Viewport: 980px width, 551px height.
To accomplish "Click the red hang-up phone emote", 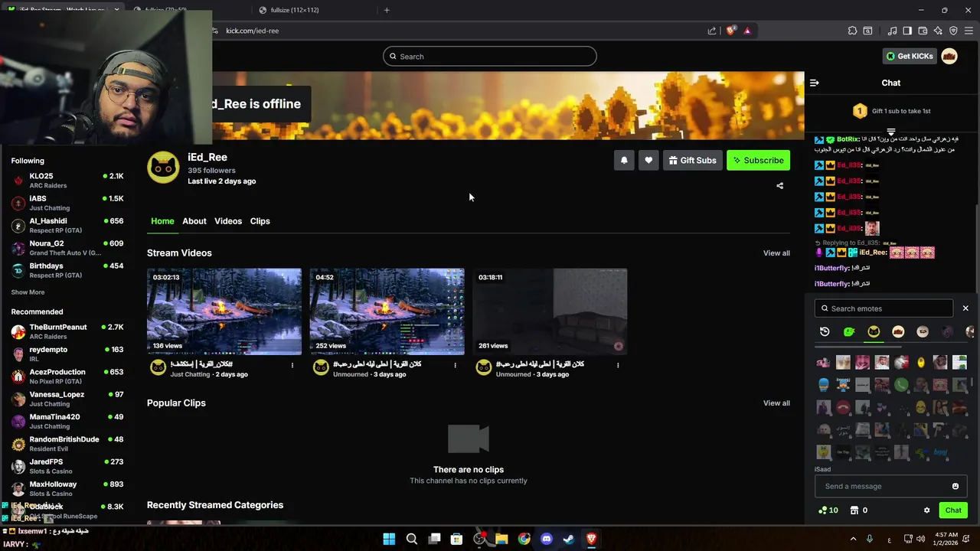I will coord(843,407).
